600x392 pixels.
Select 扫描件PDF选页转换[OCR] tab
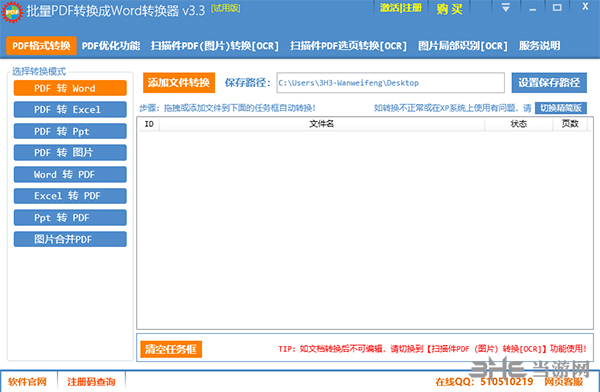tap(348, 46)
